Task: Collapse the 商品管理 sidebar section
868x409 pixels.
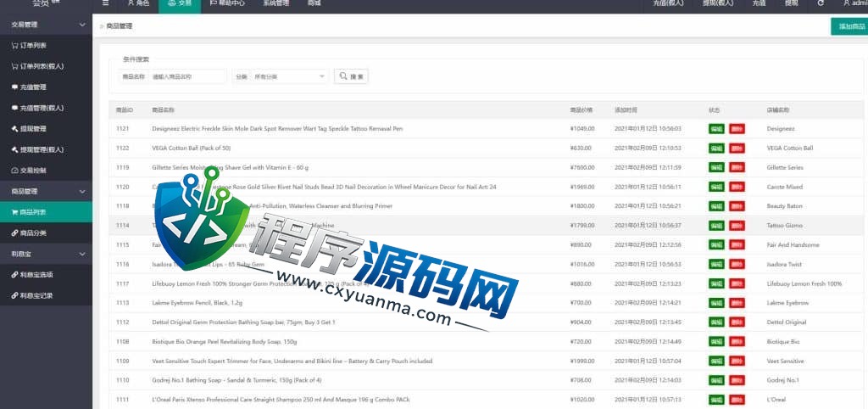Action: pyautogui.click(x=46, y=192)
